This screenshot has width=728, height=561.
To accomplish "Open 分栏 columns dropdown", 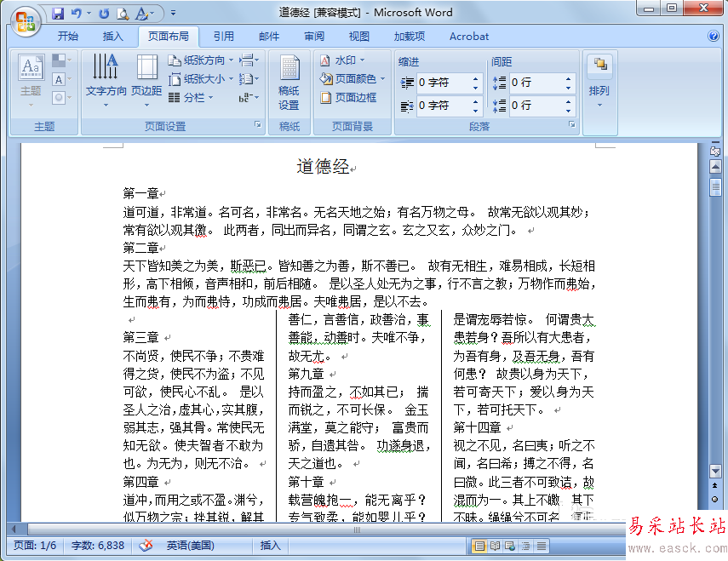I will (x=191, y=98).
